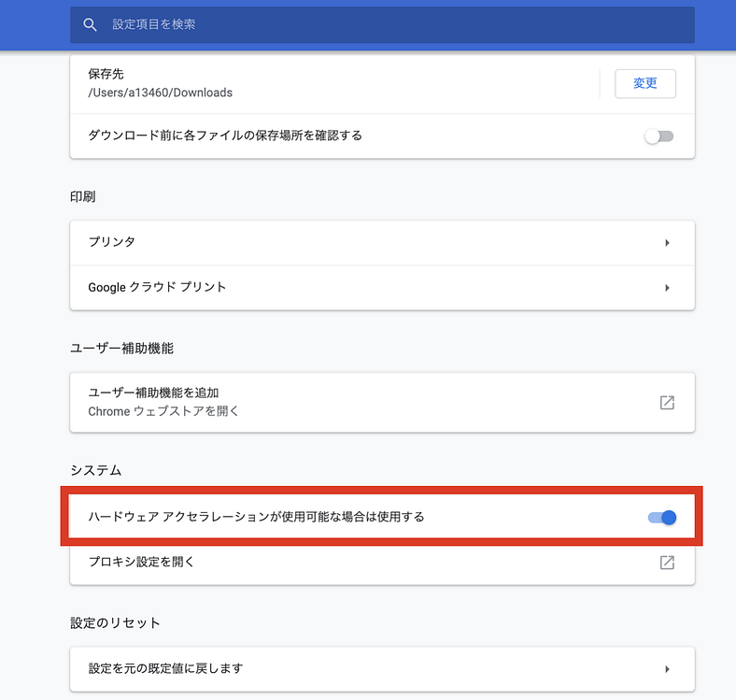
Task: Click external link icon beside プロキシ設定を開く
Action: click(x=667, y=563)
